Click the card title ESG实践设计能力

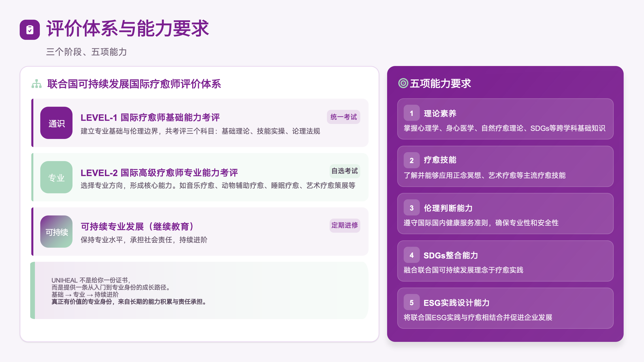(x=456, y=303)
